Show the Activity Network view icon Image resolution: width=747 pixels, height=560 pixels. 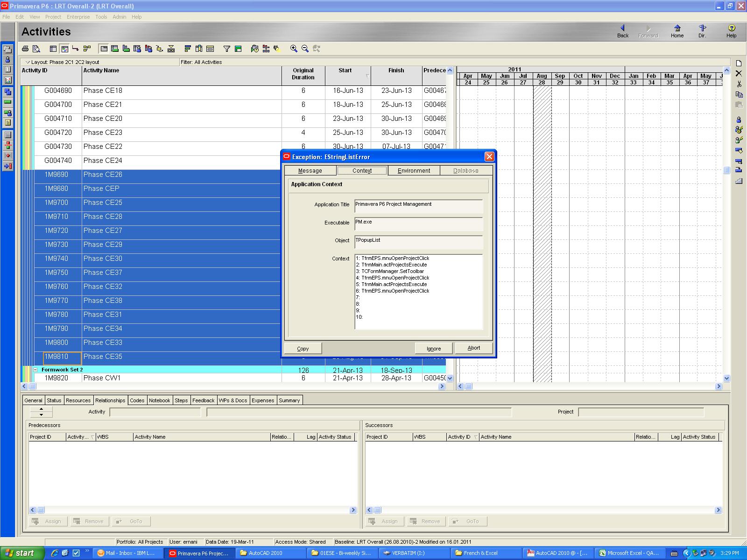87,49
